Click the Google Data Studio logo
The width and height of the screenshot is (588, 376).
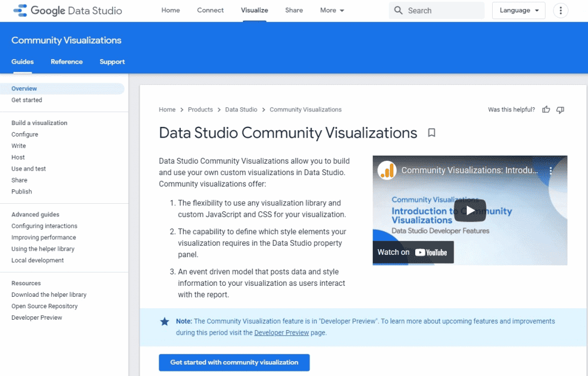click(x=68, y=10)
